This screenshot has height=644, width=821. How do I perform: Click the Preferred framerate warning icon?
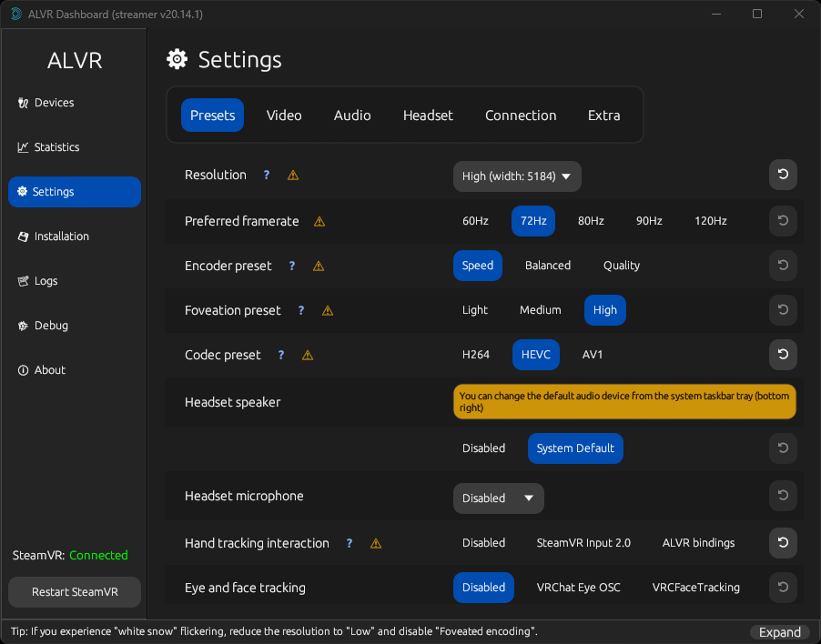tap(319, 222)
